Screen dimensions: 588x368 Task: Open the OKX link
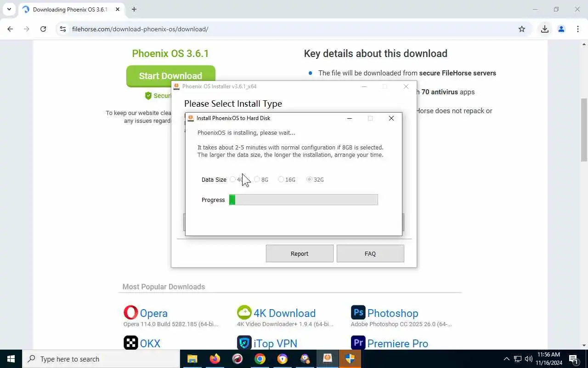[x=150, y=344]
